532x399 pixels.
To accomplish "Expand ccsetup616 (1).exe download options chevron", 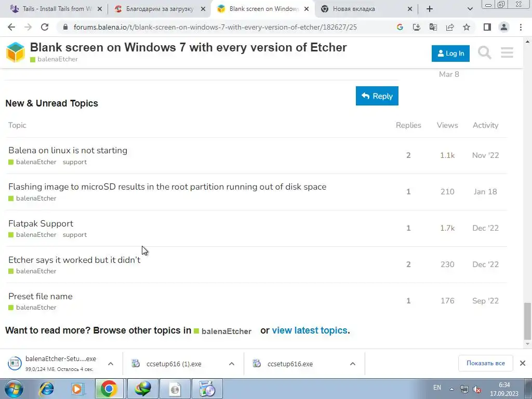I will click(x=232, y=364).
